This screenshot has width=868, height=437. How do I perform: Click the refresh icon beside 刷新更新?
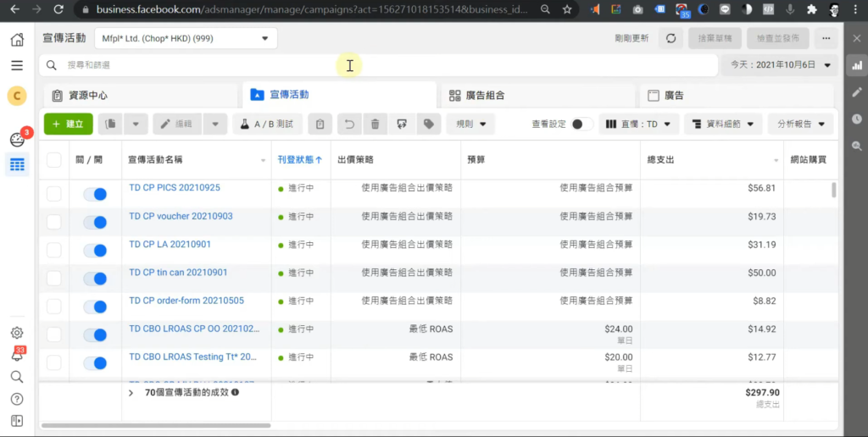click(x=670, y=39)
